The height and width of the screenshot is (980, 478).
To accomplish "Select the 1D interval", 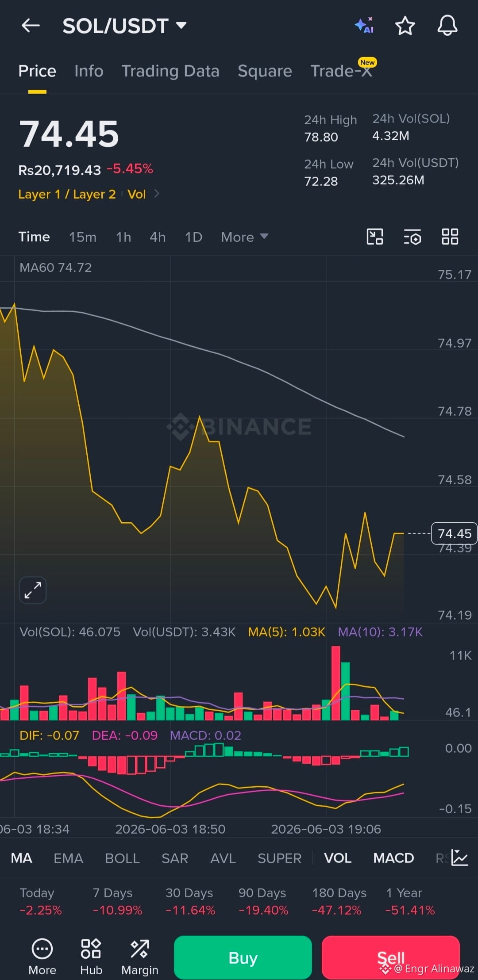I will pos(193,237).
